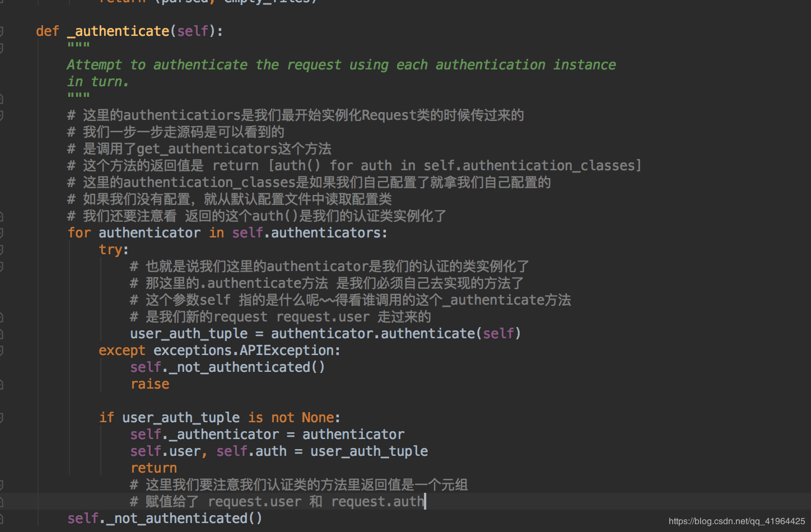
Task: Collapse the fold marker beside def _authenticate
Action: tap(2, 31)
